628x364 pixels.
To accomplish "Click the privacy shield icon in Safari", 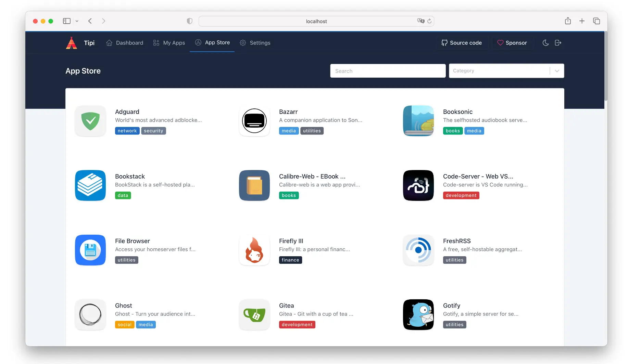I will tap(189, 21).
